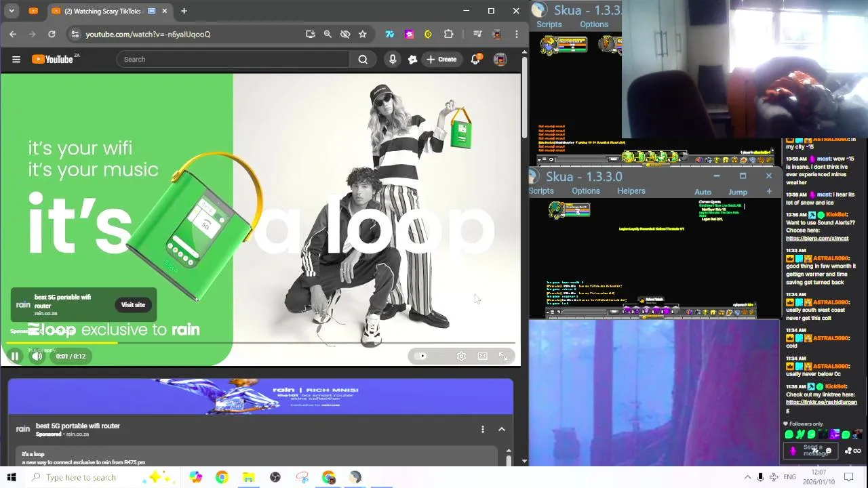Close the Watching Scary TikToks tab
Image resolution: width=868 pixels, height=488 pixels.
click(165, 11)
